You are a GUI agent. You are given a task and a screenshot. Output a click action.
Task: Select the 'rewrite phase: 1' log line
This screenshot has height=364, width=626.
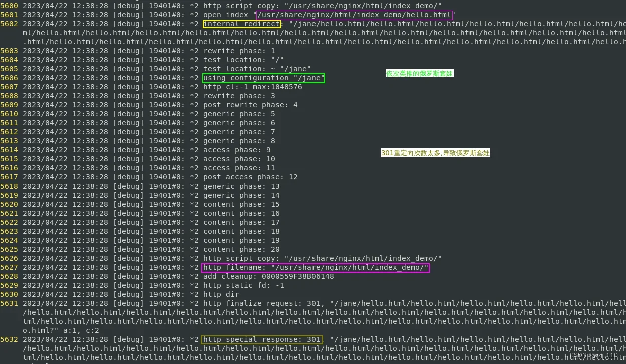138,51
